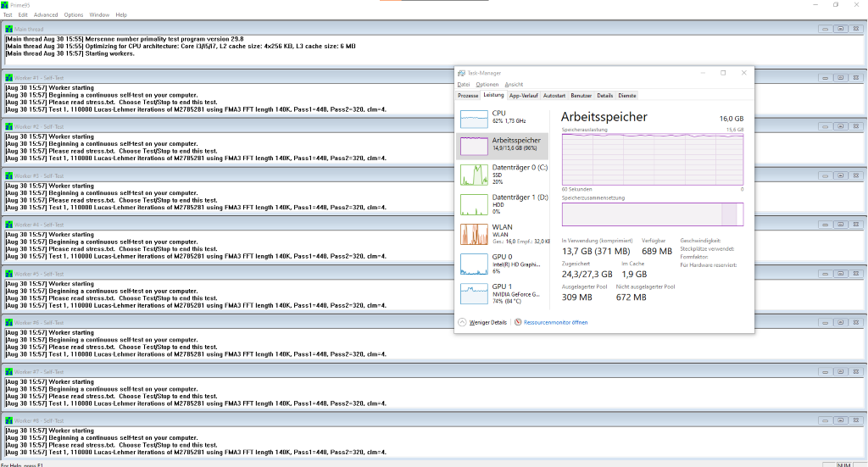
Task: Click the Worker #7 Self-Test window icon
Action: 8,371
